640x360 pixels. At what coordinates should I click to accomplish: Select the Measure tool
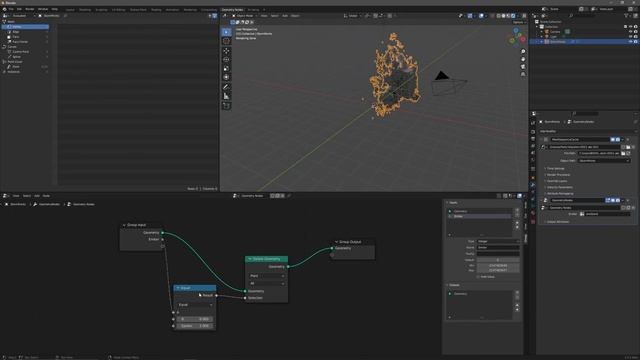tap(226, 96)
